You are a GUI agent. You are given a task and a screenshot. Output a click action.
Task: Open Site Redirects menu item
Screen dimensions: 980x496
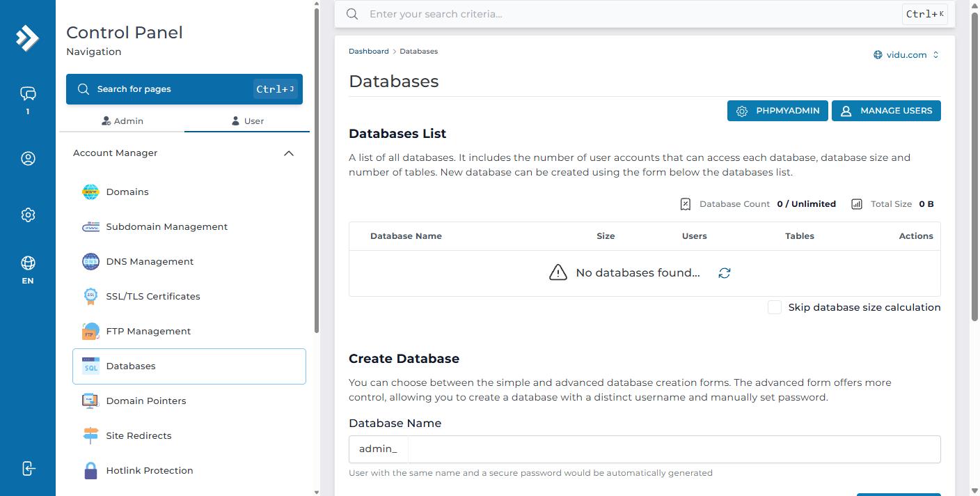pyautogui.click(x=189, y=435)
